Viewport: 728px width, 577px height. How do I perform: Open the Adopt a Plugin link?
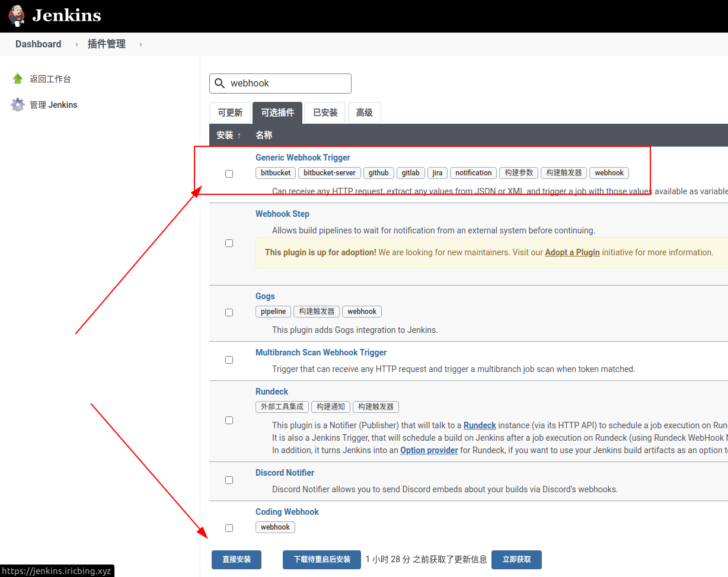[x=572, y=252]
